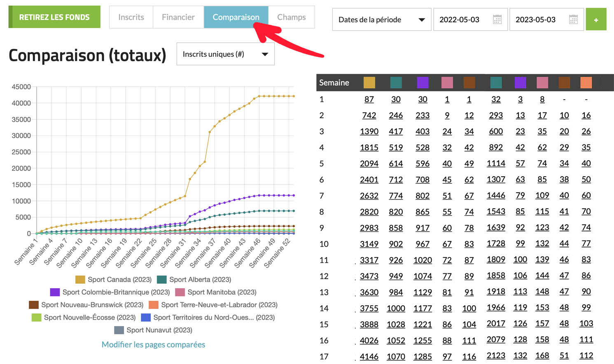
Task: Click into the 2022-05-03 start date field
Action: (x=460, y=19)
